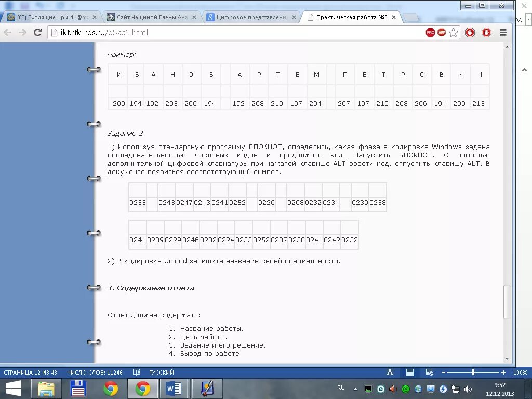This screenshot has width=532, height=399.
Task: Click the word count ЧИСЛО СЛОВ: 11246
Action: (95, 373)
